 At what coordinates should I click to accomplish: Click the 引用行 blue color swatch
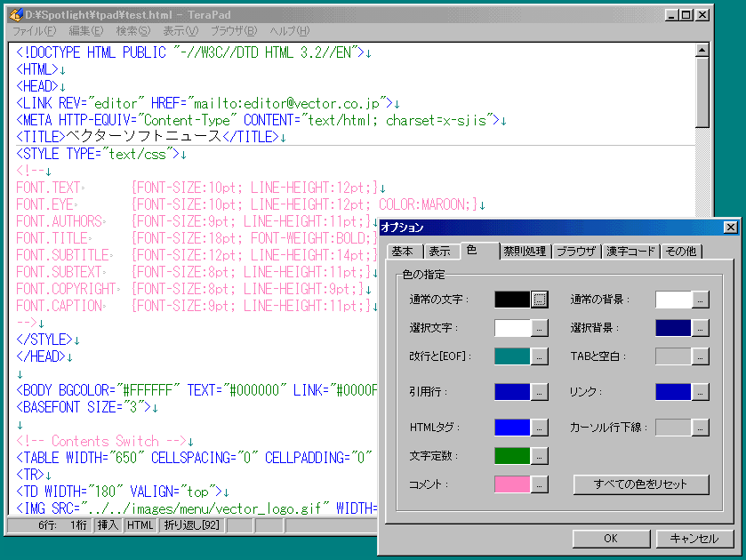tap(512, 392)
